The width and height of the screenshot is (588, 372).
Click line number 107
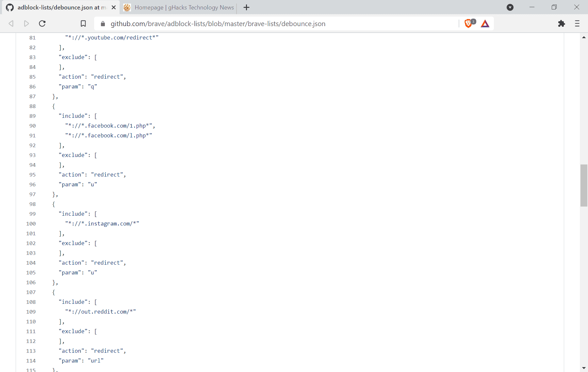pyautogui.click(x=31, y=292)
